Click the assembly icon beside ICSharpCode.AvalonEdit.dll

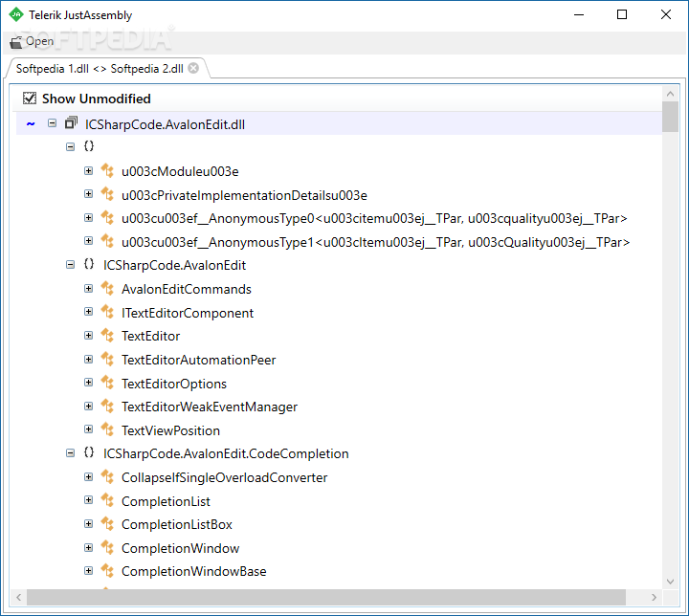[x=71, y=123]
